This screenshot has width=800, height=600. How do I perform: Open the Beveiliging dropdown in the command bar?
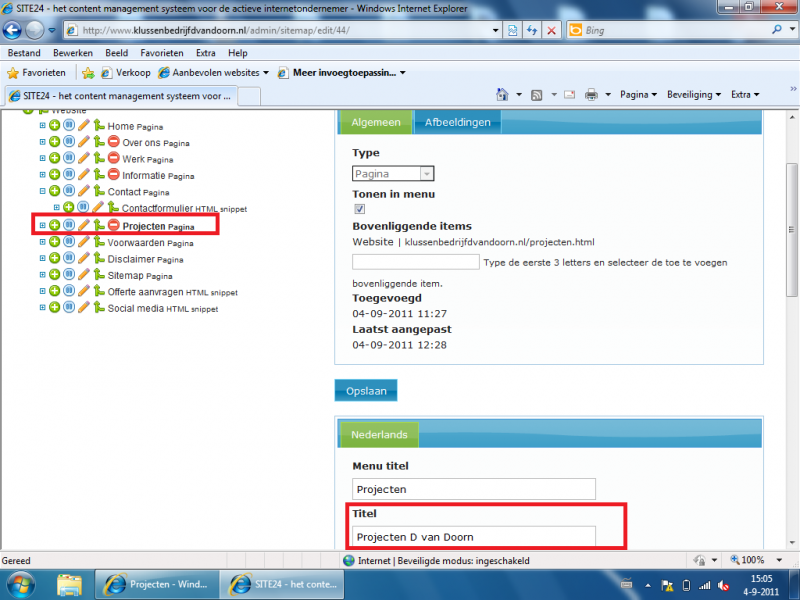691,95
